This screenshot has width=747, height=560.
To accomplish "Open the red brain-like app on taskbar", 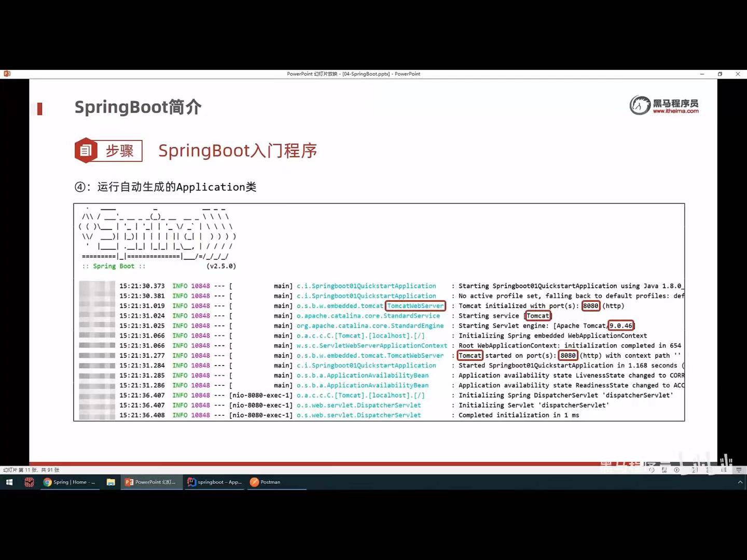I will [29, 482].
